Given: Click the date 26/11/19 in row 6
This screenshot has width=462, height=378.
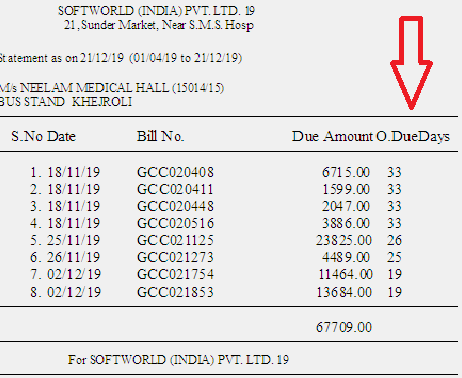Looking at the screenshot, I should coord(73,257).
